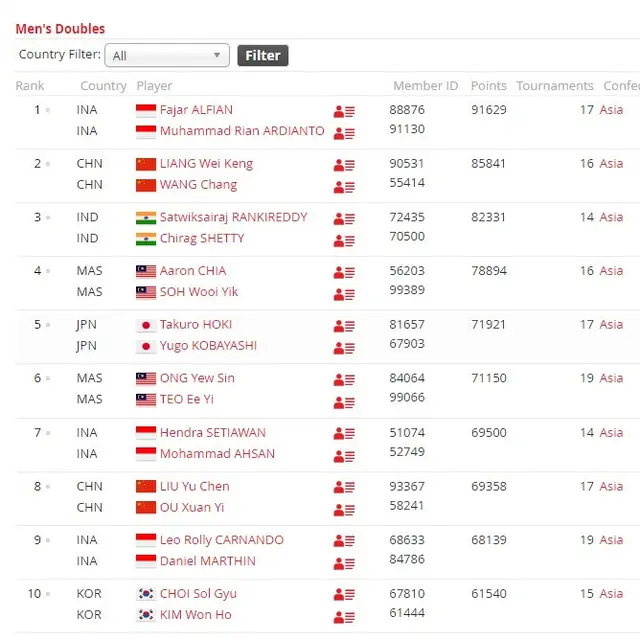Open TEO Ee Yi player link
The height and width of the screenshot is (640, 640).
pos(187,399)
